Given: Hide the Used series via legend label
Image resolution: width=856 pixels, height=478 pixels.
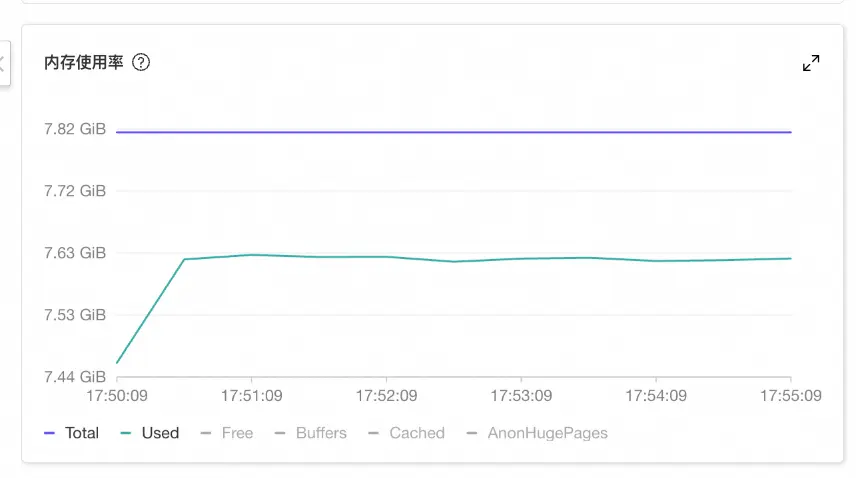Looking at the screenshot, I should coord(160,433).
